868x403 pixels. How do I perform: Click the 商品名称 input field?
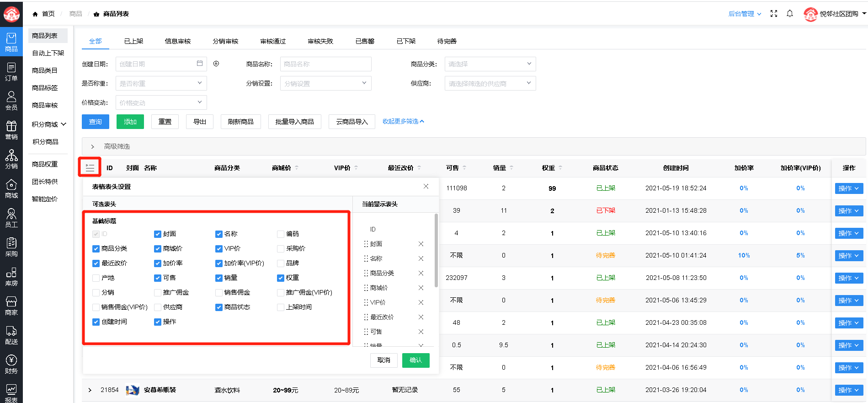tap(325, 64)
